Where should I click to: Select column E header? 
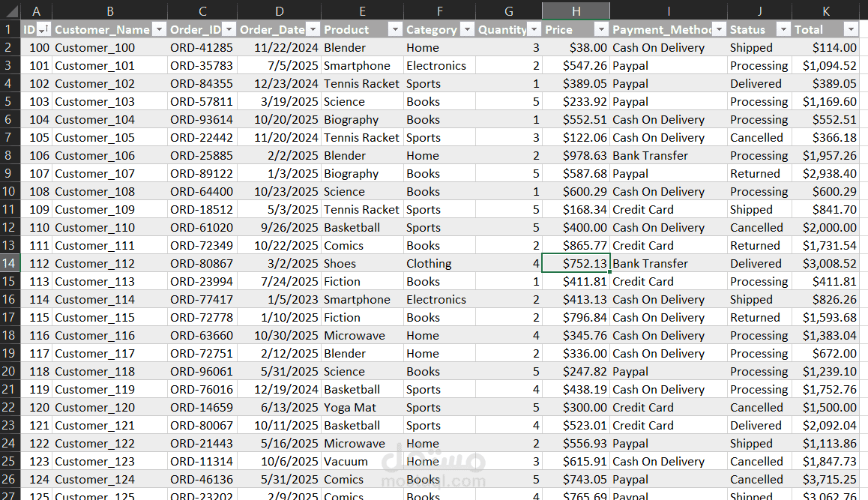(362, 11)
